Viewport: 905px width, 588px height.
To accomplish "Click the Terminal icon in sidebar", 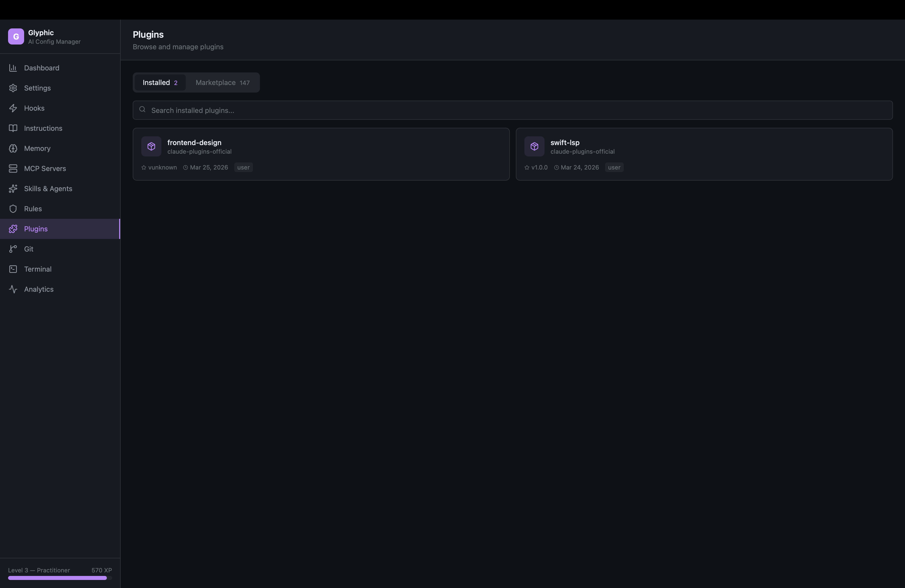I will [x=13, y=269].
